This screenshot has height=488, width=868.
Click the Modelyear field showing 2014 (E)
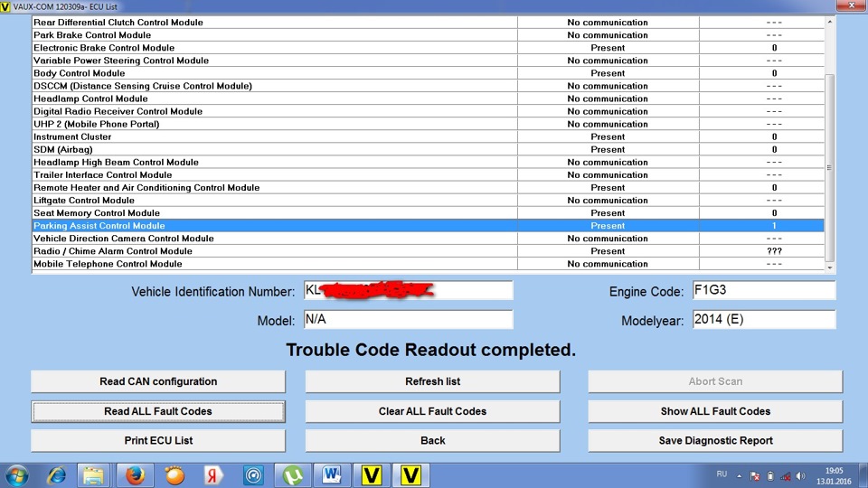[764, 319]
